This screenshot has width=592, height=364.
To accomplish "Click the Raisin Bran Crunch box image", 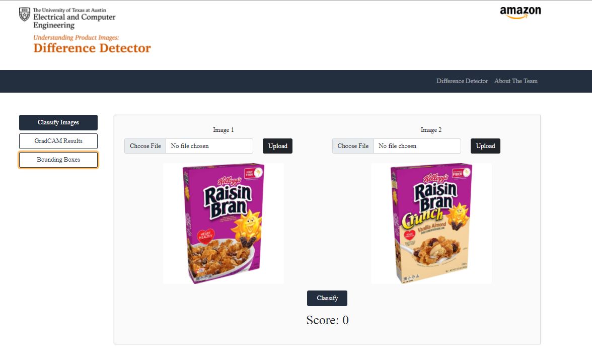I will 431,223.
